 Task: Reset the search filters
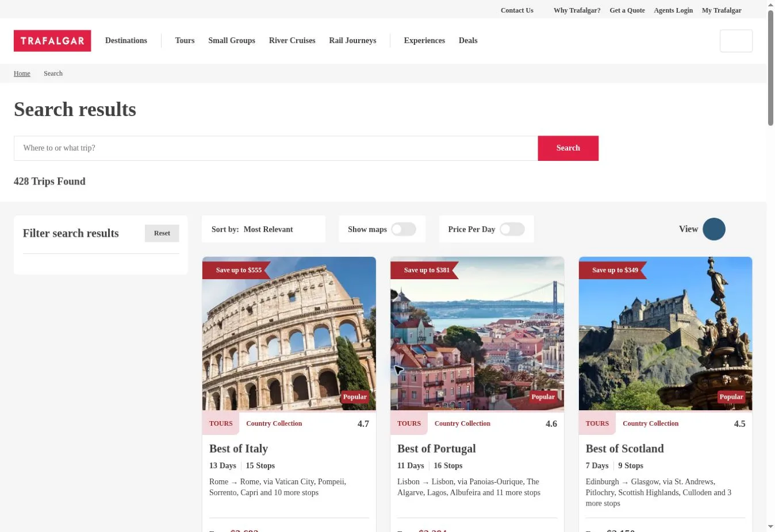point(162,233)
